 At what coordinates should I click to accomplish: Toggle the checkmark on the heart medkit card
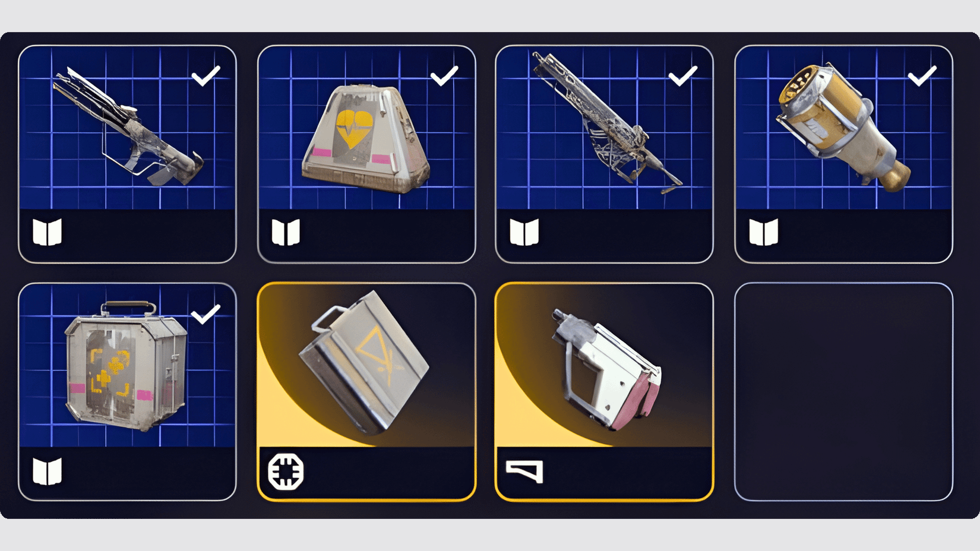coord(444,75)
